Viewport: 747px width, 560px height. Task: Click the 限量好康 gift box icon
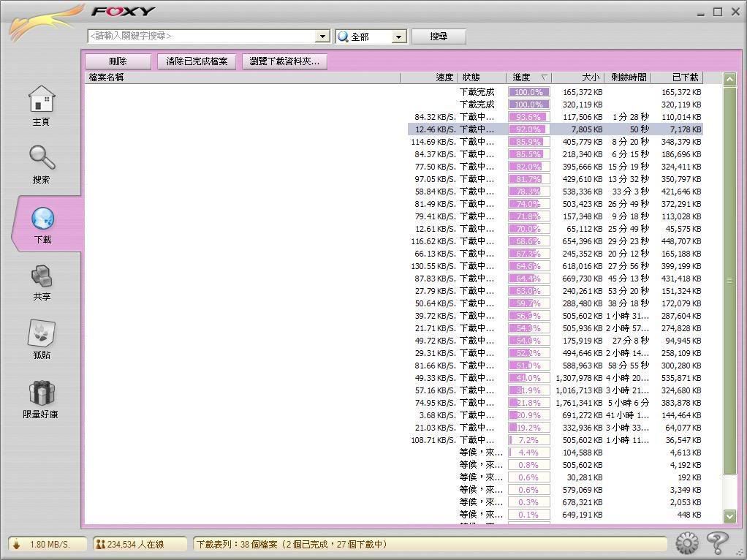(x=42, y=393)
